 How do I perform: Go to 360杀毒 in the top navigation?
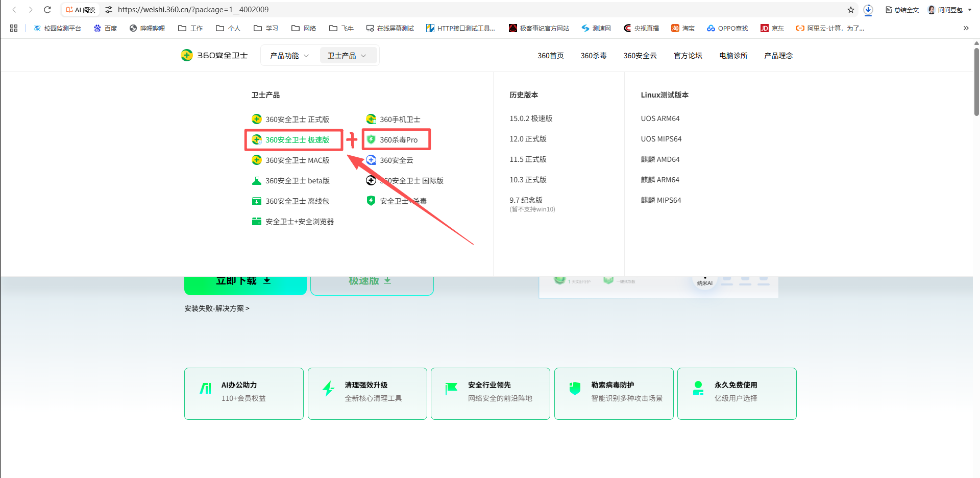pyautogui.click(x=593, y=56)
